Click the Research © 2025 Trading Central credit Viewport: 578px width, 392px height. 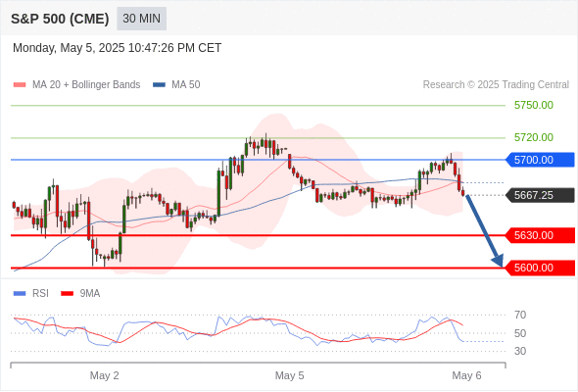(496, 85)
